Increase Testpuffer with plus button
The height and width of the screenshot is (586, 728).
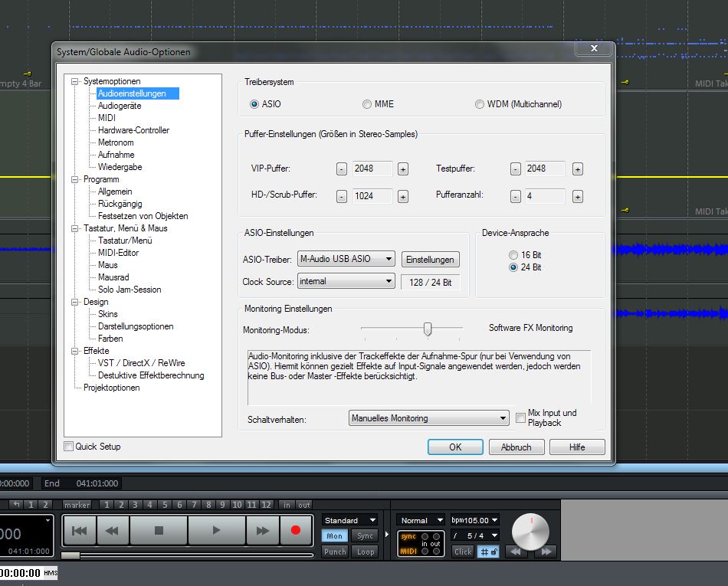click(578, 169)
